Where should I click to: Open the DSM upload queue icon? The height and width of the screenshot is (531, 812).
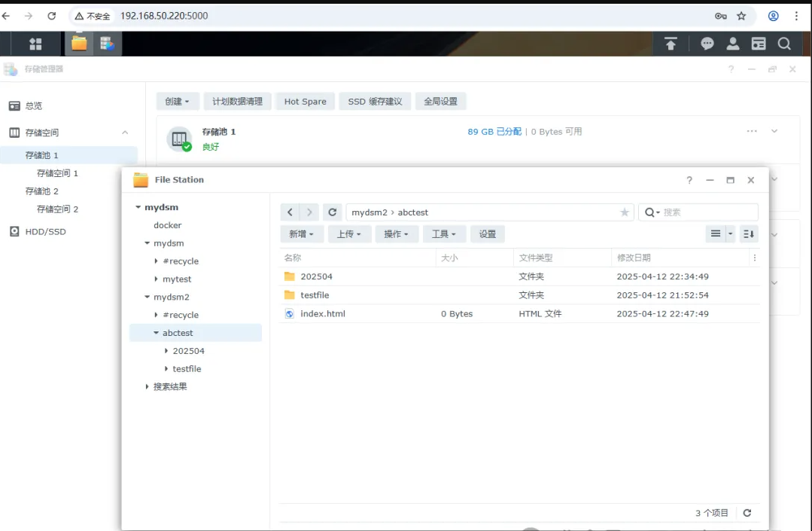click(671, 44)
